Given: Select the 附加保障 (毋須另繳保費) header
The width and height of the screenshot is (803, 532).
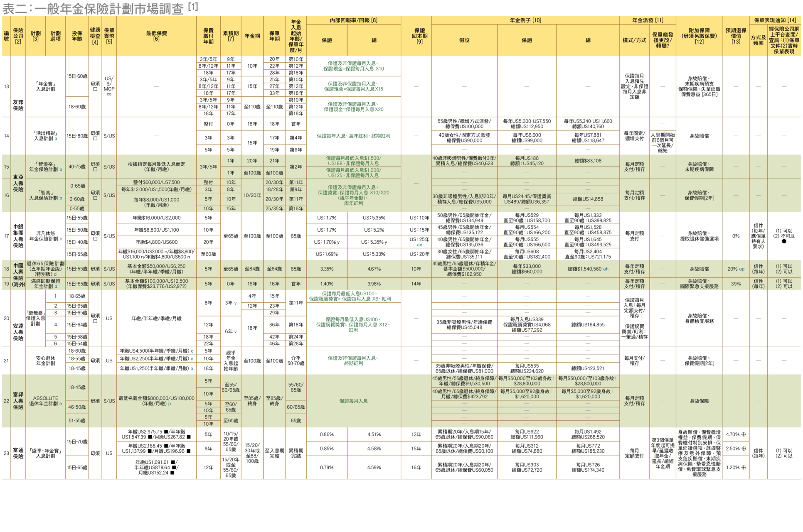Looking at the screenshot, I should [x=699, y=36].
